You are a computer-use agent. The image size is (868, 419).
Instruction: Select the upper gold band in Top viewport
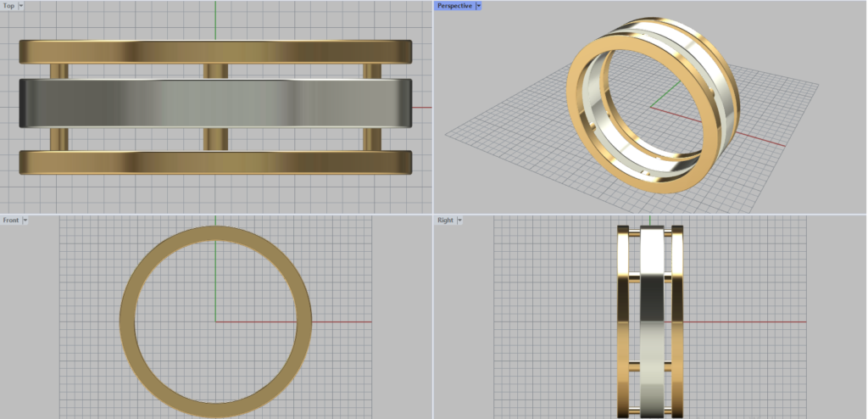tap(215, 51)
